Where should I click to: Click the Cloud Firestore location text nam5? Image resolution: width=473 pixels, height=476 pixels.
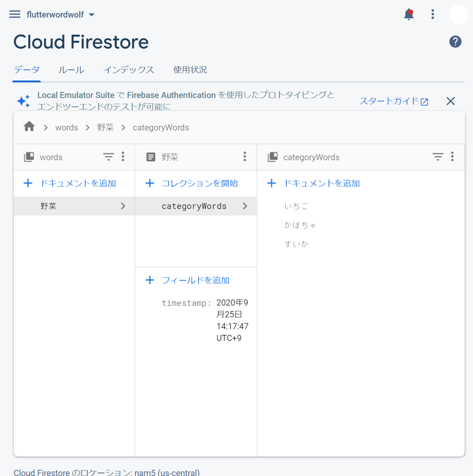107,472
